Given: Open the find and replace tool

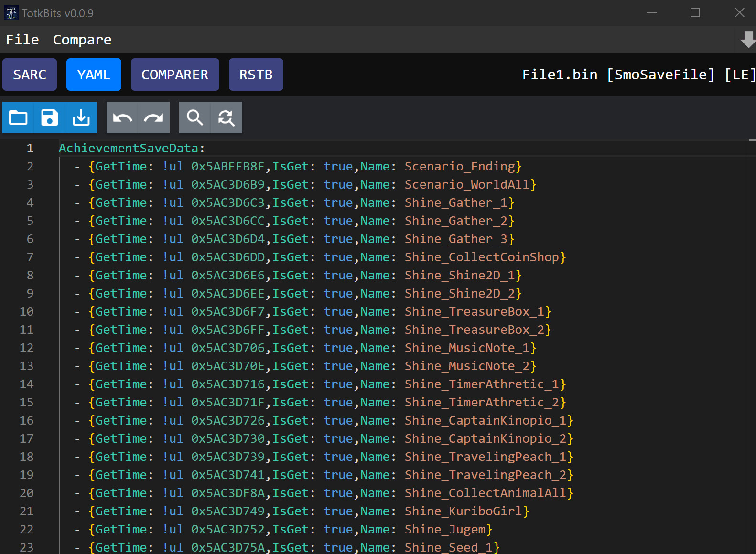Looking at the screenshot, I should (x=226, y=117).
